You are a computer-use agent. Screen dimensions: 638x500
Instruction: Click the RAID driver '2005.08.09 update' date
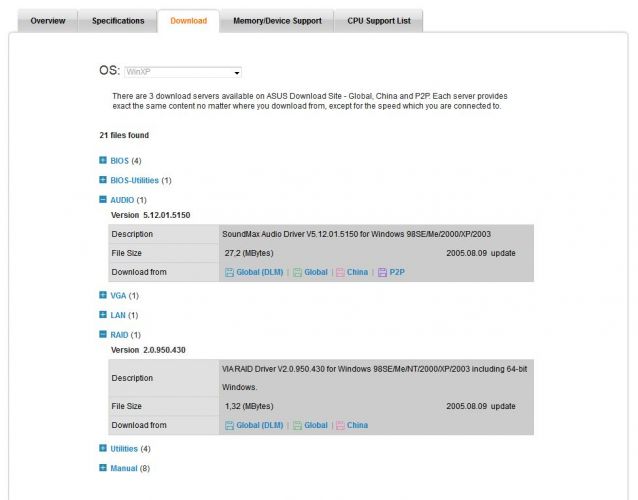pyautogui.click(x=481, y=406)
